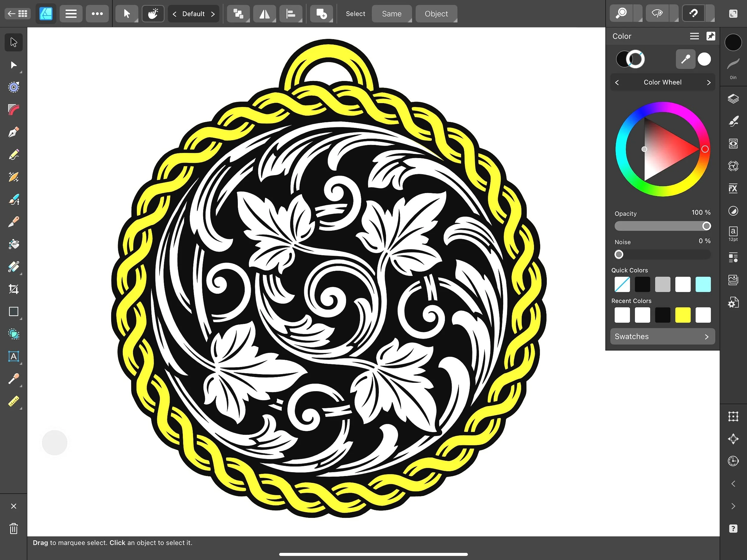This screenshot has width=747, height=560.
Task: Select the Node tool
Action: [13, 65]
